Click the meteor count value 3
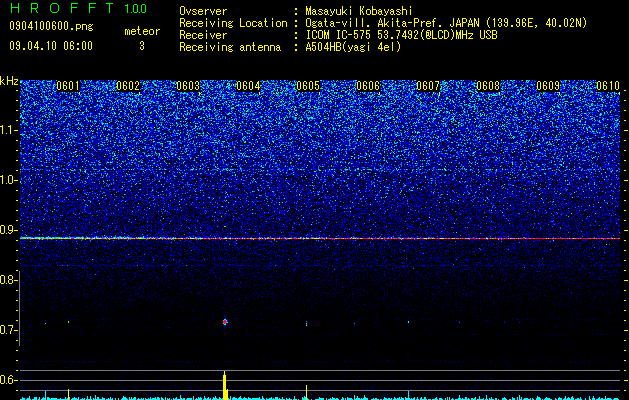The width and height of the screenshot is (629, 400). click(142, 46)
